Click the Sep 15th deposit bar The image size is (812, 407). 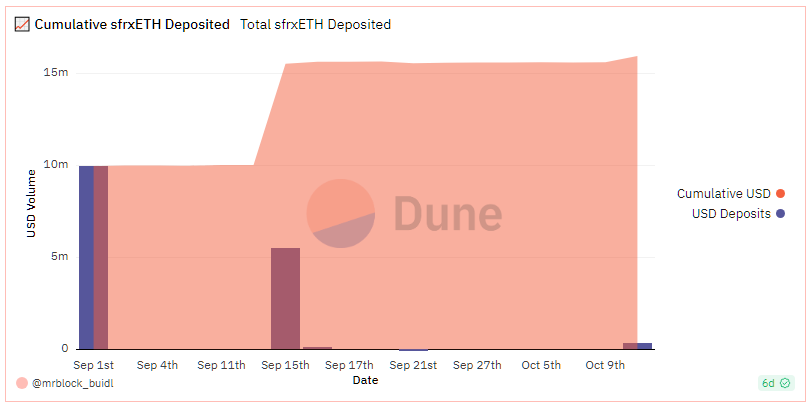coord(285,298)
